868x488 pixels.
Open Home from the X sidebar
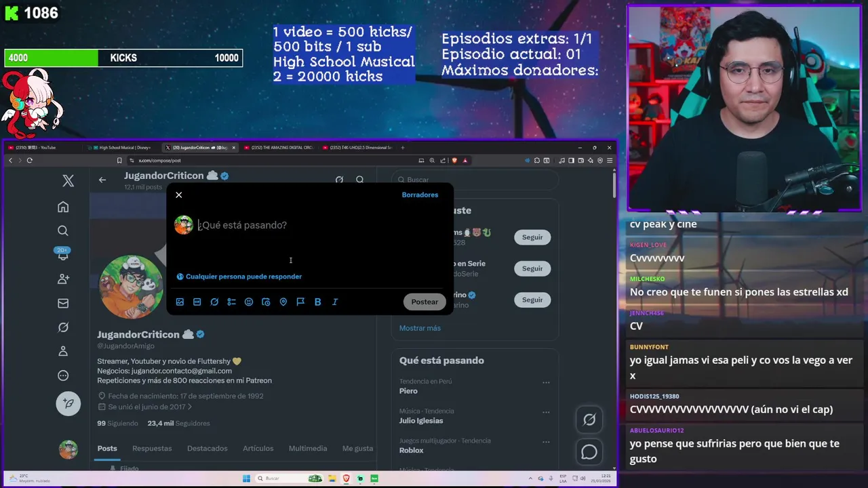[63, 207]
